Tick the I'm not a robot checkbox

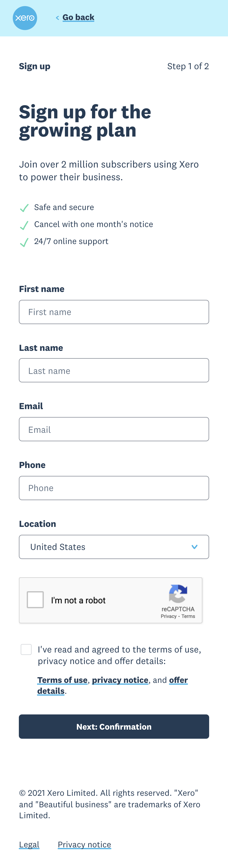coord(35,600)
